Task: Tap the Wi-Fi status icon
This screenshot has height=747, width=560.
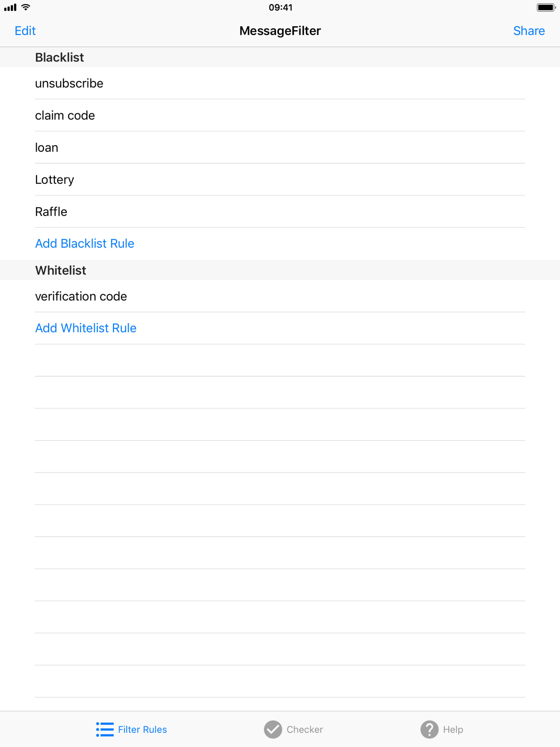Action: coord(26,7)
